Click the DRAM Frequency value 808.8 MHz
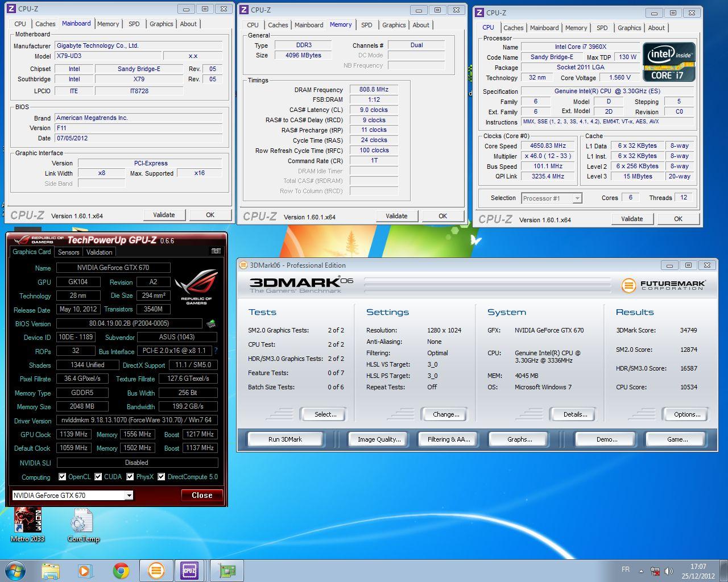The height and width of the screenshot is (582, 728). click(x=374, y=89)
